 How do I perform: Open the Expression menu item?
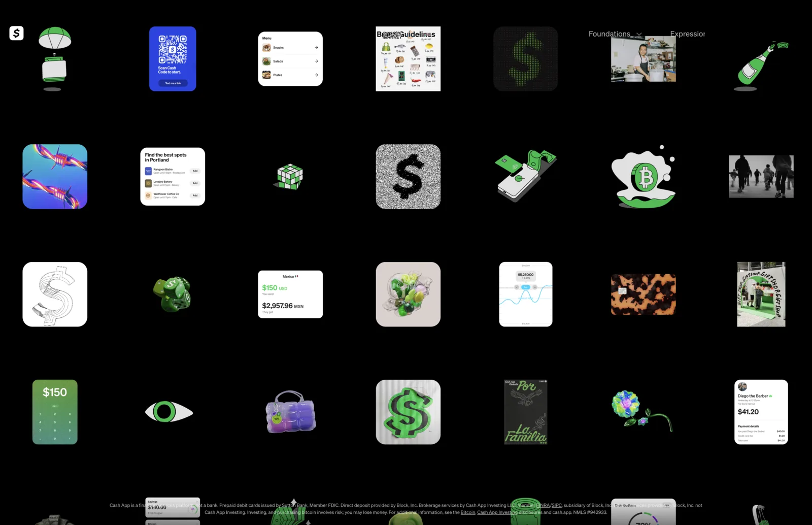tap(687, 34)
